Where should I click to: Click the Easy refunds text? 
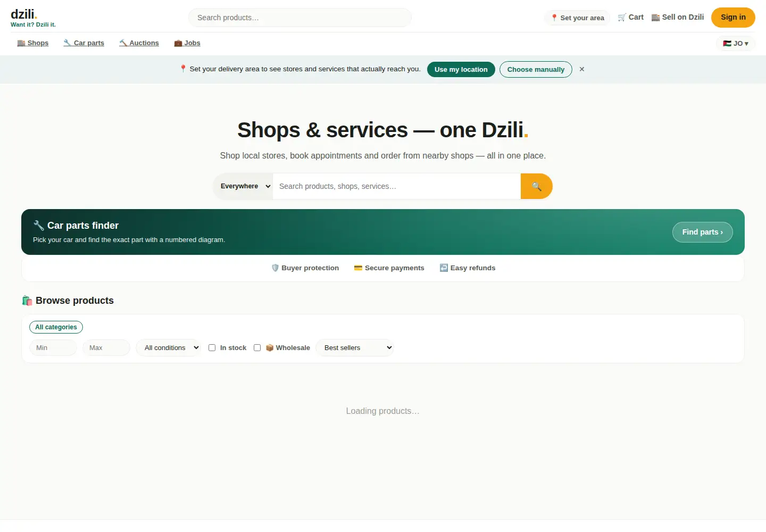(473, 268)
